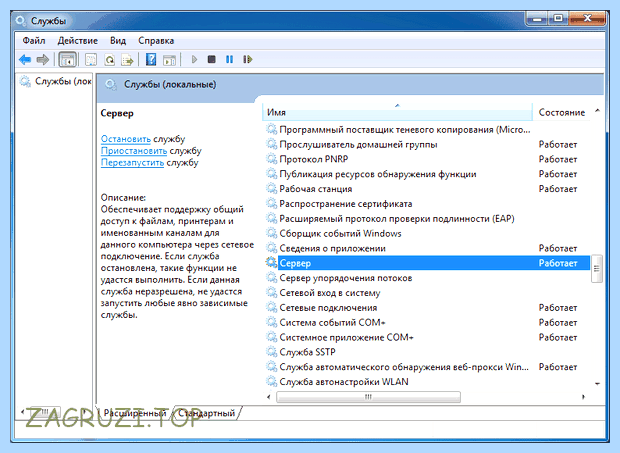Switch to the Стандартный tab

click(206, 413)
